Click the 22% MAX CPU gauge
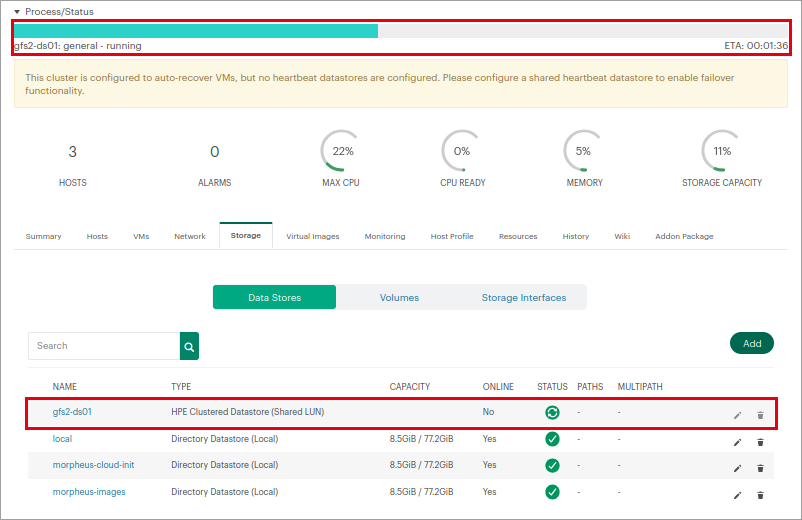The height and width of the screenshot is (520, 802). [342, 151]
